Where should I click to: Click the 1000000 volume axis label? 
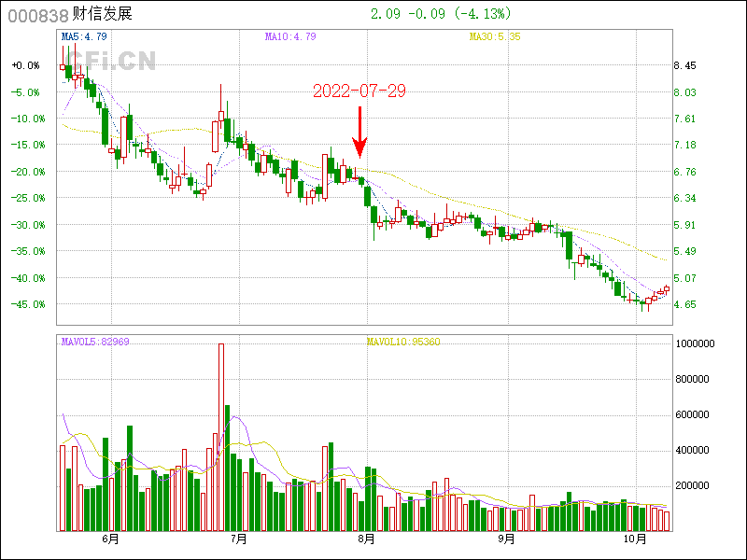click(694, 343)
